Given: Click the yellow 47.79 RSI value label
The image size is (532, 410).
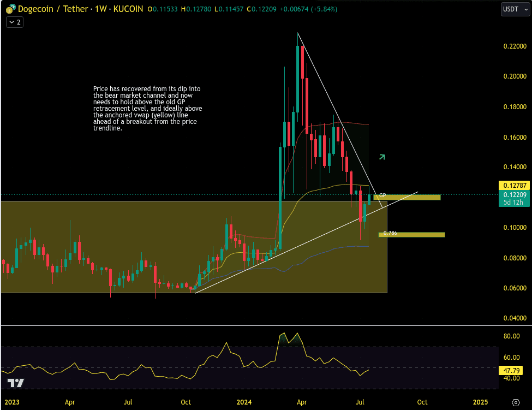Looking at the screenshot, I should [511, 370].
